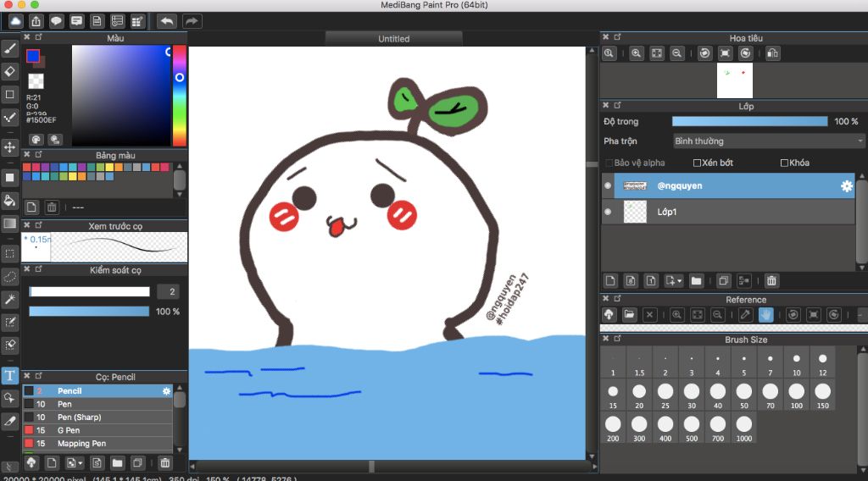Select the Lớp1 layer row
Viewport: 868px width, 481px height.
(x=728, y=212)
